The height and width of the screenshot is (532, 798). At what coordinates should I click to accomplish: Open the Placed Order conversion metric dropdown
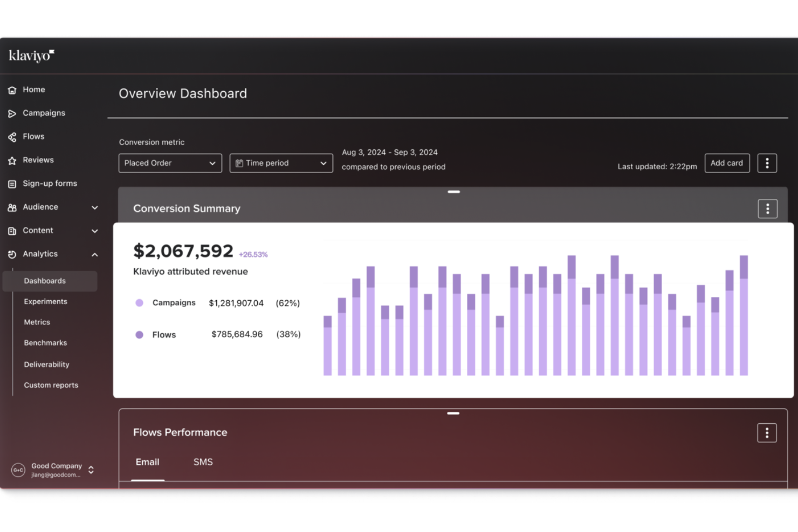coord(170,163)
